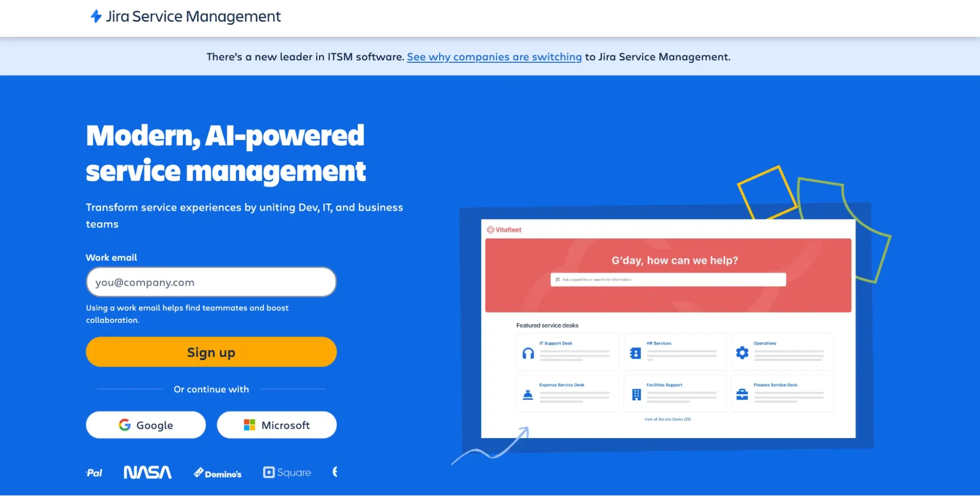Click the Domino's logo
The width and height of the screenshot is (980, 496).
[217, 472]
